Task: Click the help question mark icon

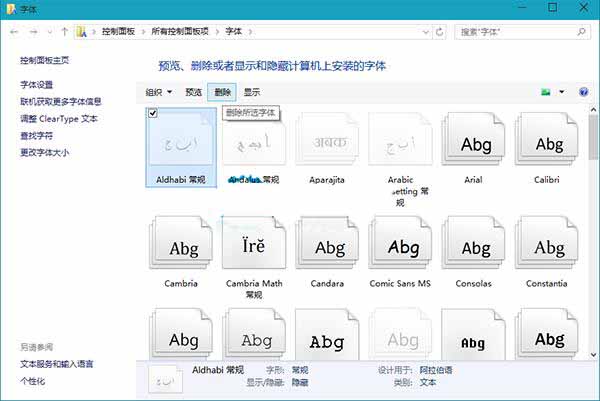Action: click(584, 92)
